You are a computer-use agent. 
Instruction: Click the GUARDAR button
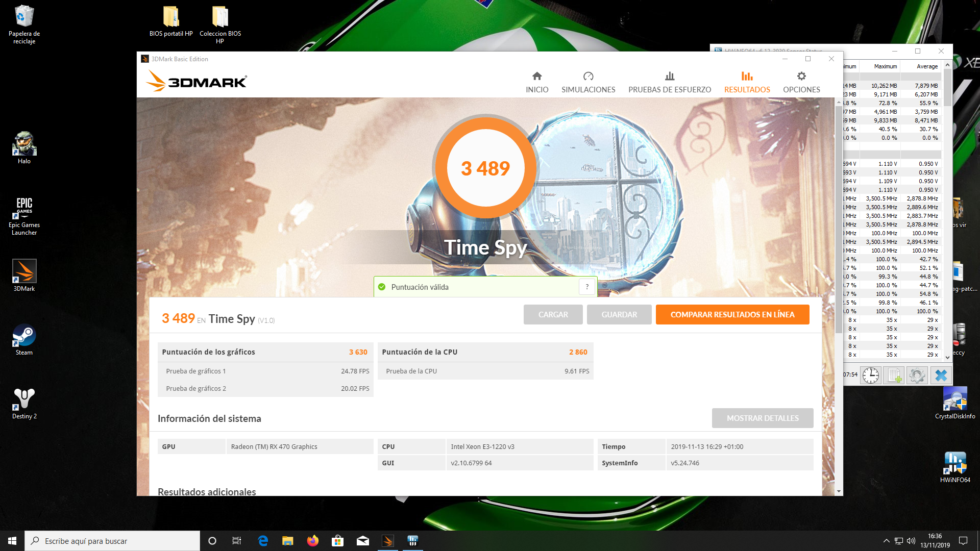(619, 314)
